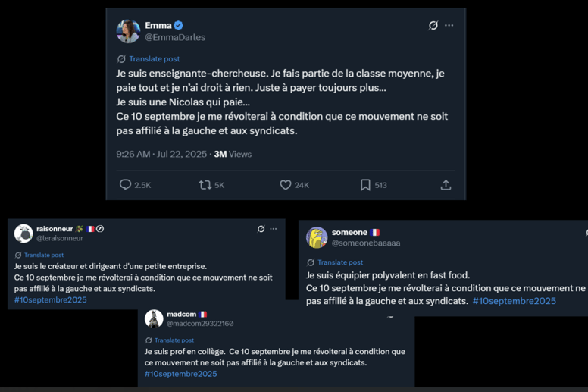This screenshot has height=392, width=588.
Task: Open the more options menu on Emma's post
Action: pos(449,25)
